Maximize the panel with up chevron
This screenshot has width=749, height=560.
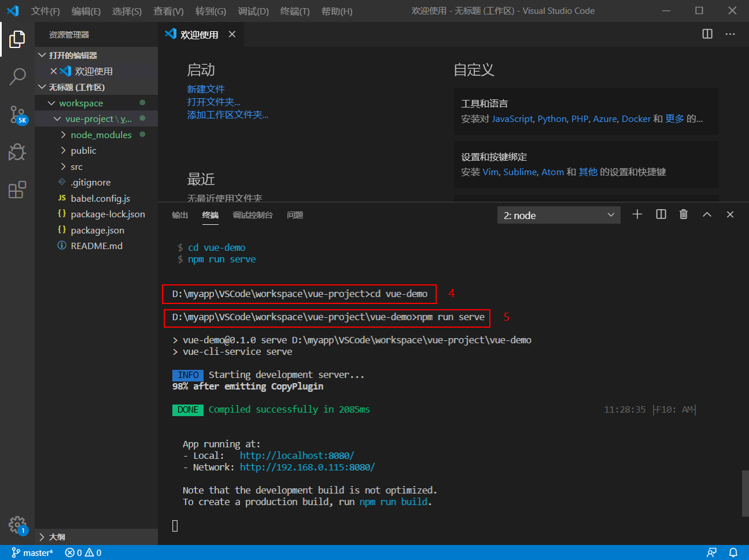point(707,214)
